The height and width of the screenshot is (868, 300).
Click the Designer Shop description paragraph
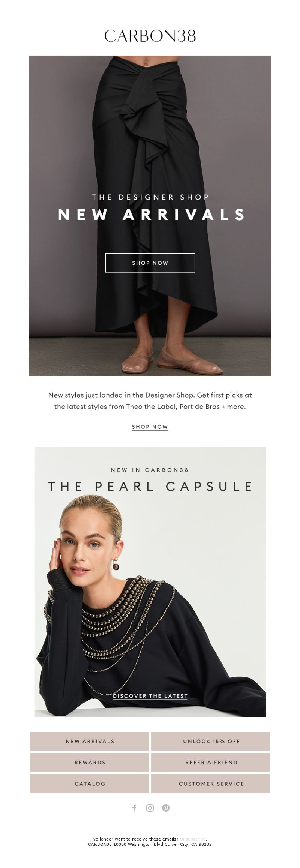click(x=150, y=401)
